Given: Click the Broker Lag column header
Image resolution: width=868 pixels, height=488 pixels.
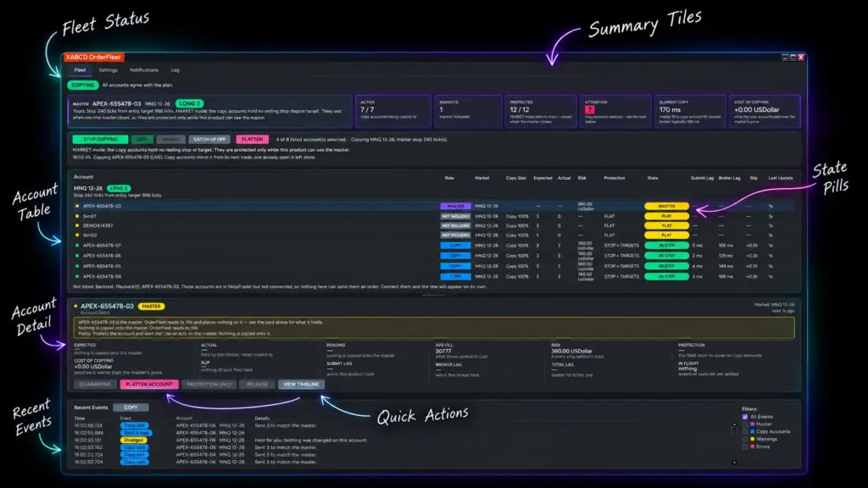Looking at the screenshot, I should (729, 178).
